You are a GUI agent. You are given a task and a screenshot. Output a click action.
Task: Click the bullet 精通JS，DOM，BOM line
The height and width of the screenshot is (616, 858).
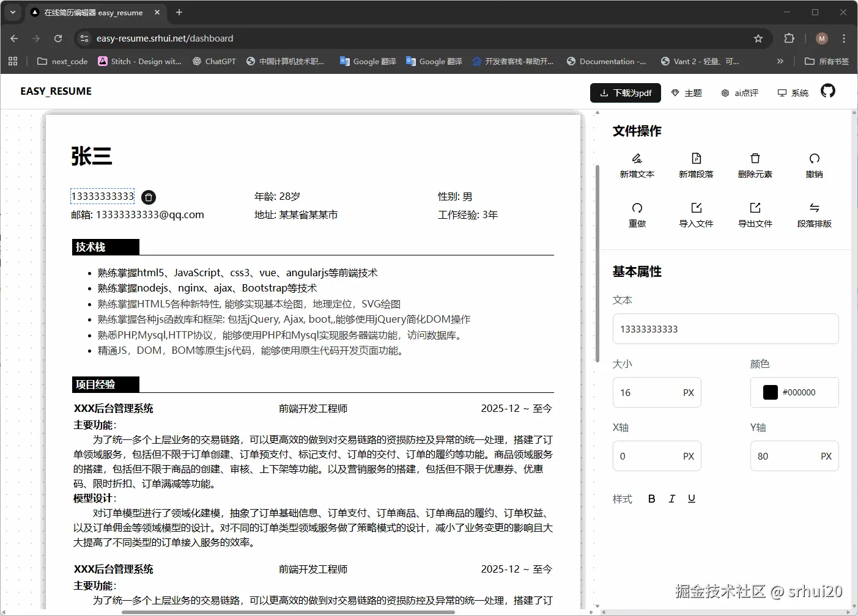[251, 350]
